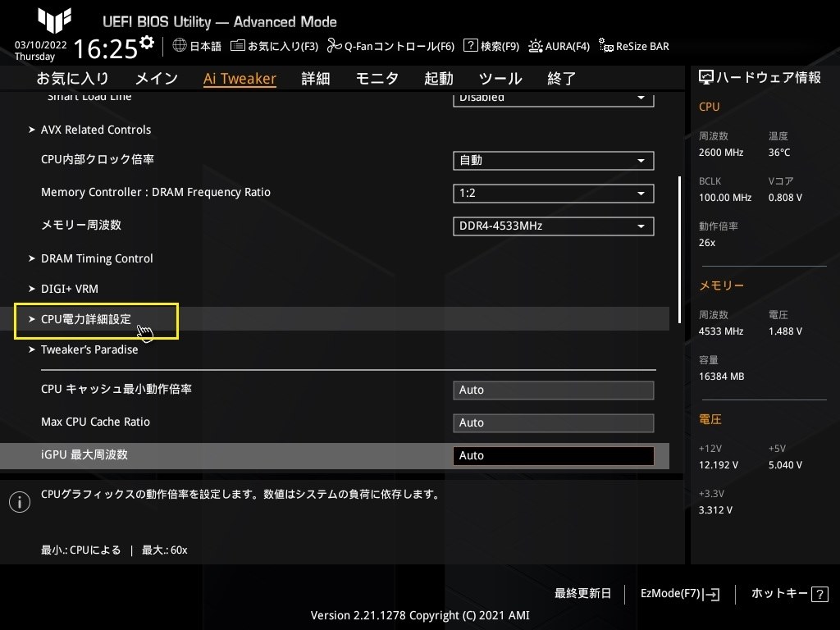Click the iGPU 最大周波数 row label
This screenshot has height=630, width=840.
point(84,454)
